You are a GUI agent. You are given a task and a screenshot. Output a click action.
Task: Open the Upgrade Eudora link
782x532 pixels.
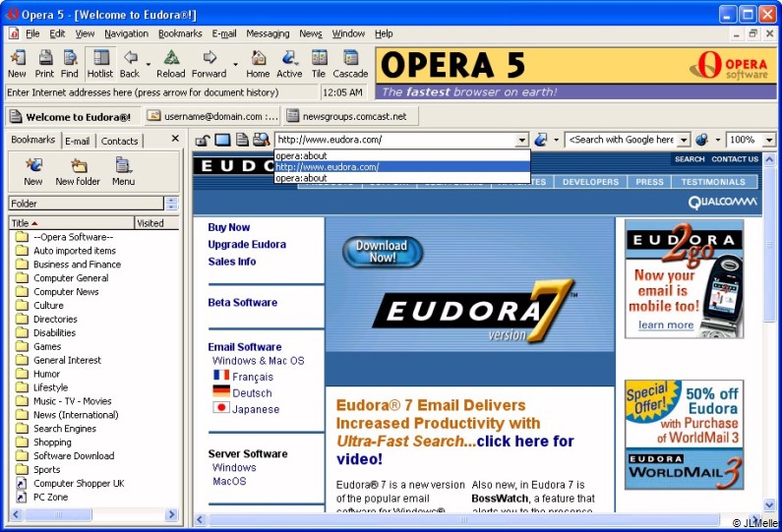point(247,244)
